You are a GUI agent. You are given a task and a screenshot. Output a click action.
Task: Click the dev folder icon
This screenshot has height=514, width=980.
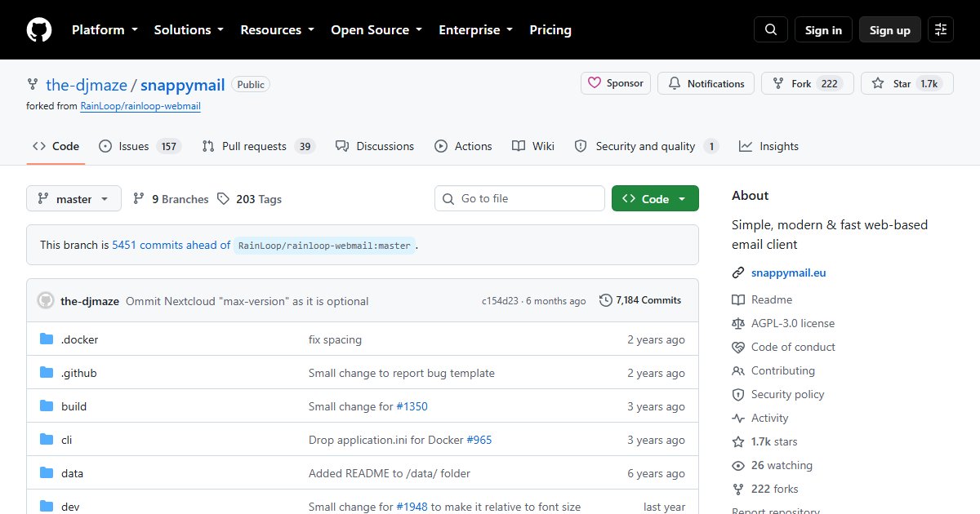point(47,507)
